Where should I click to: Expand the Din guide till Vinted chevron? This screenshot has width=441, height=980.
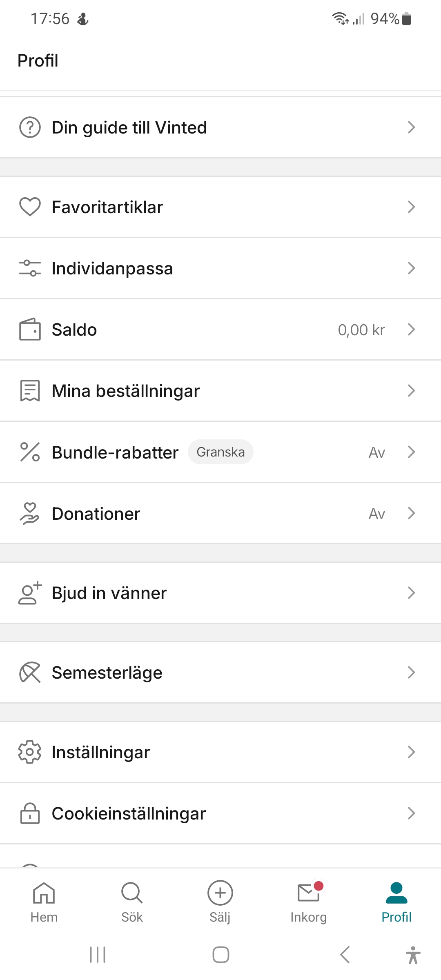(x=411, y=127)
